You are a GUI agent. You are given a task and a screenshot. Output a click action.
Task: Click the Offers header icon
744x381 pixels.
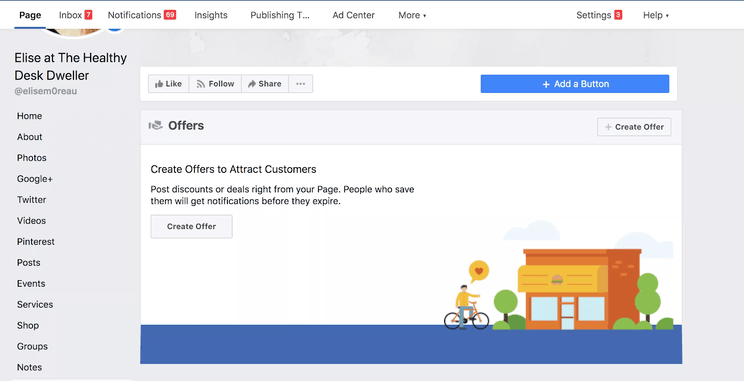(x=156, y=125)
